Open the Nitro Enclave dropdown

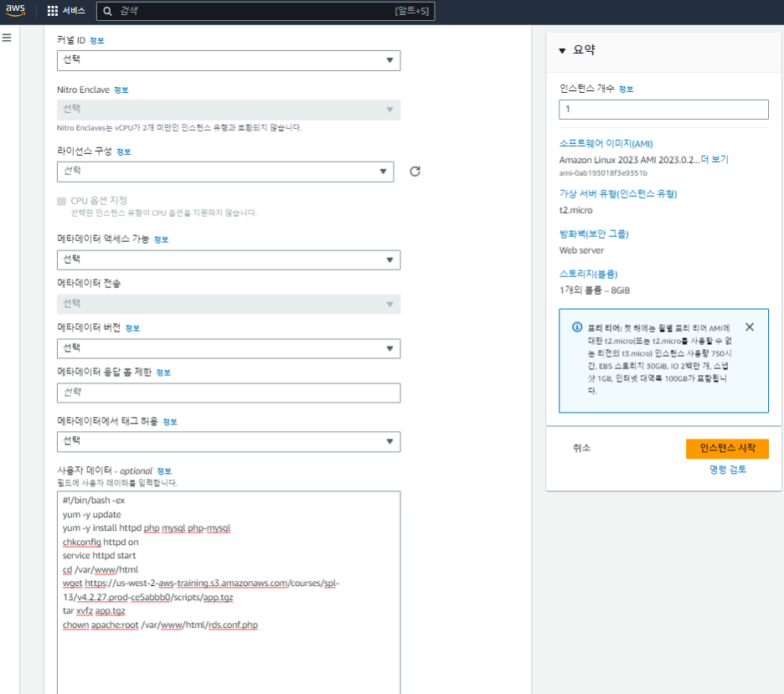pyautogui.click(x=229, y=110)
